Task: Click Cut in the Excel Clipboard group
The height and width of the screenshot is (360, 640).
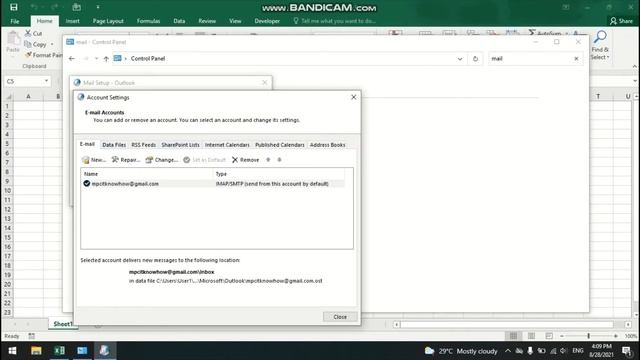Action: (33, 33)
